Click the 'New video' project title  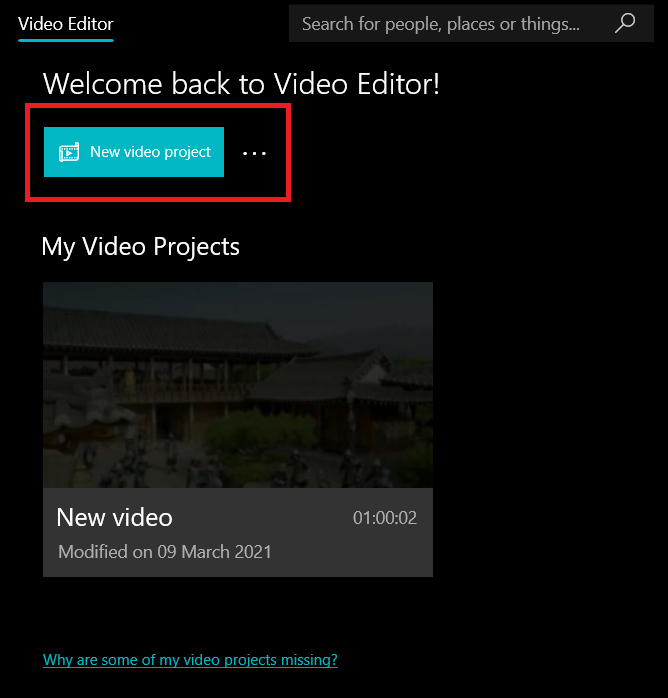tap(114, 517)
